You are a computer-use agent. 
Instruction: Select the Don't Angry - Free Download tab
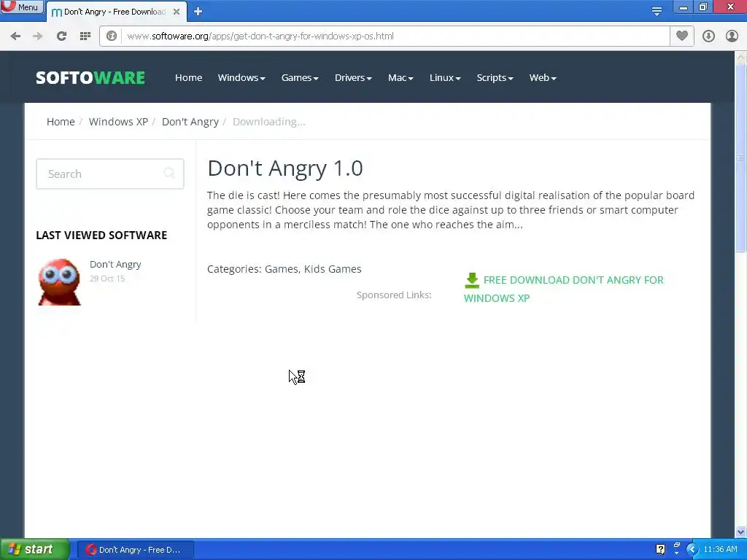(116, 12)
